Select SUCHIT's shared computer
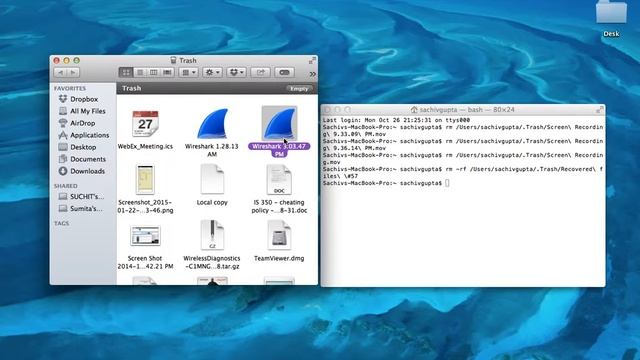640x360 pixels. coord(81,196)
